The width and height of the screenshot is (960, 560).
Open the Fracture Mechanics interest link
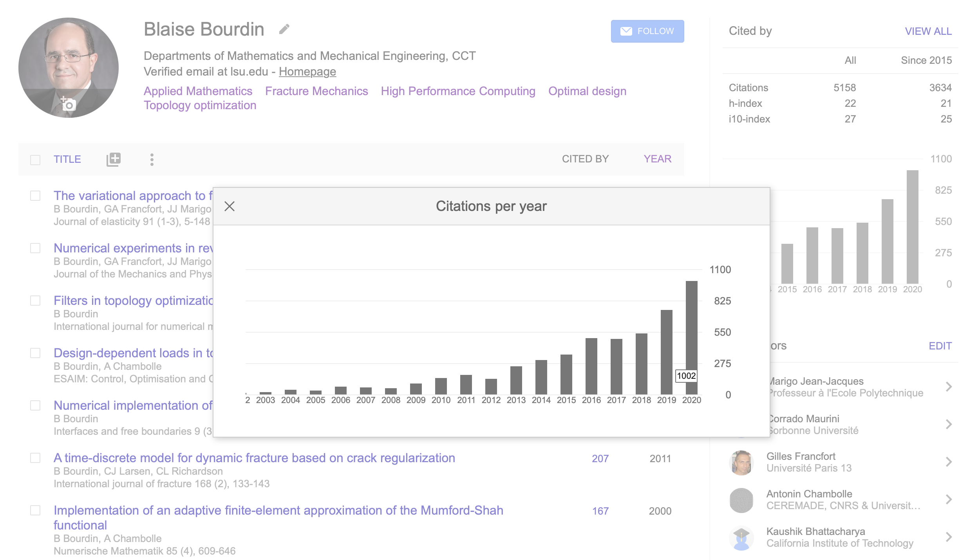click(316, 91)
